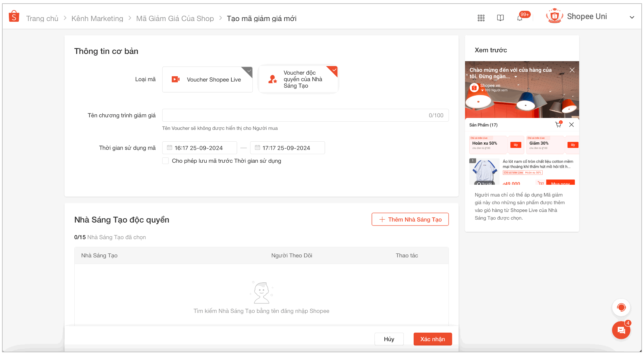Close the Sản Phẩm preview panel
Image resolution: width=644 pixels, height=355 pixels.
[572, 125]
